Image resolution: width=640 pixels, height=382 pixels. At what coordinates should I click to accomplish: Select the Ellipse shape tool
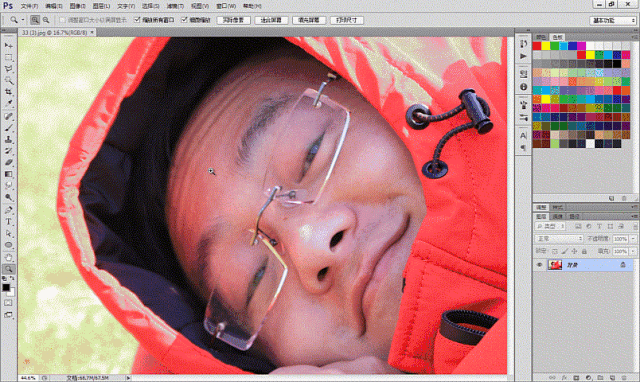click(x=8, y=245)
